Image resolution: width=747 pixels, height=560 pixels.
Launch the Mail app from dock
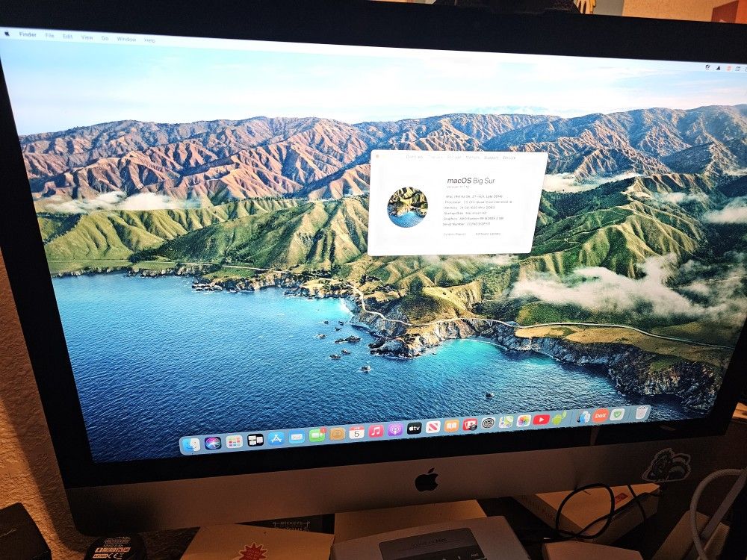pyautogui.click(x=297, y=437)
